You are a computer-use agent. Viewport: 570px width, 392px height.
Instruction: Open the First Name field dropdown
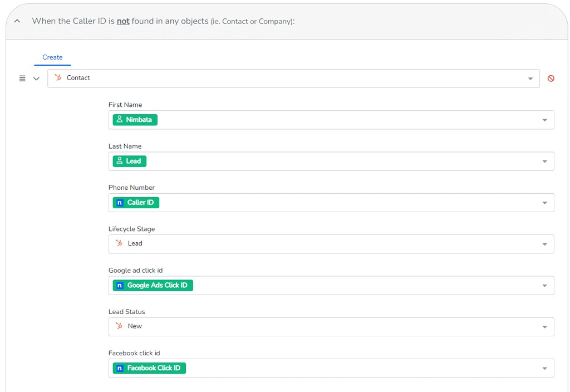544,120
